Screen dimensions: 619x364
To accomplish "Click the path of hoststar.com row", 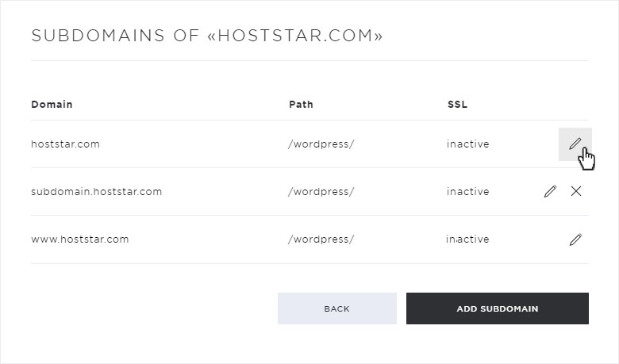I will click(321, 144).
